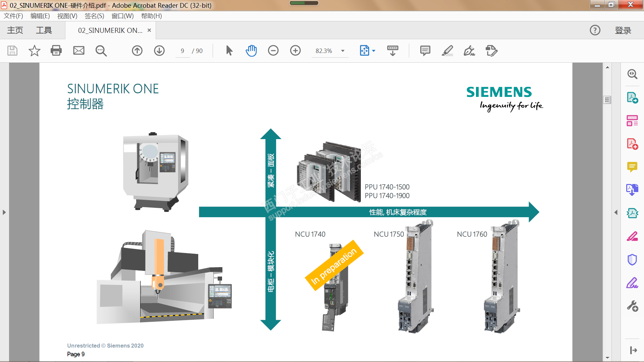The width and height of the screenshot is (644, 362).
Task: Close the 02_SINUMERIK ON... document tab
Action: (149, 30)
